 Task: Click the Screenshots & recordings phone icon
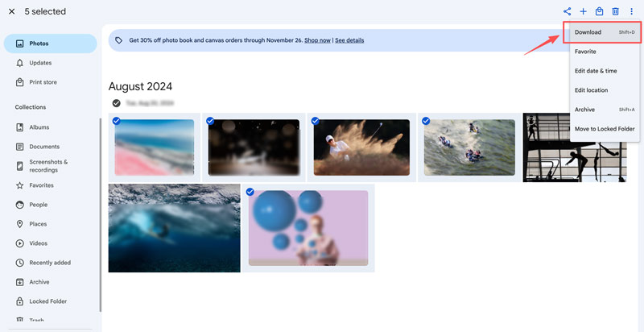19,166
